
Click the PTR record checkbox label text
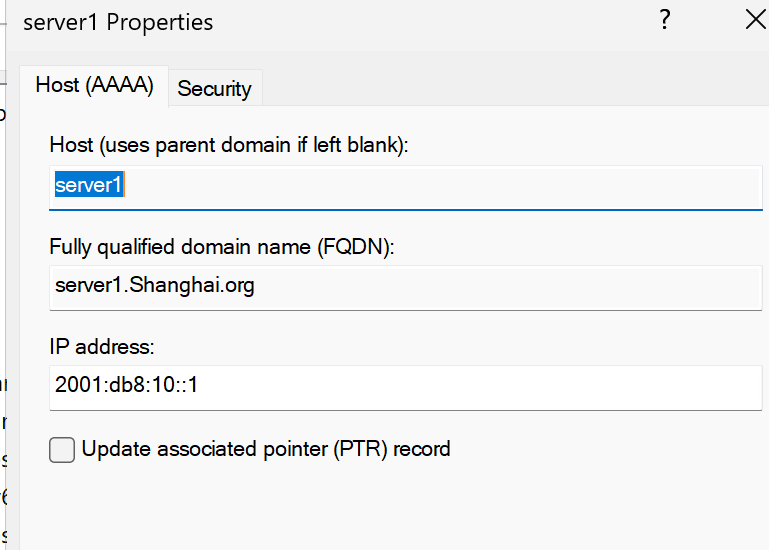coord(266,449)
